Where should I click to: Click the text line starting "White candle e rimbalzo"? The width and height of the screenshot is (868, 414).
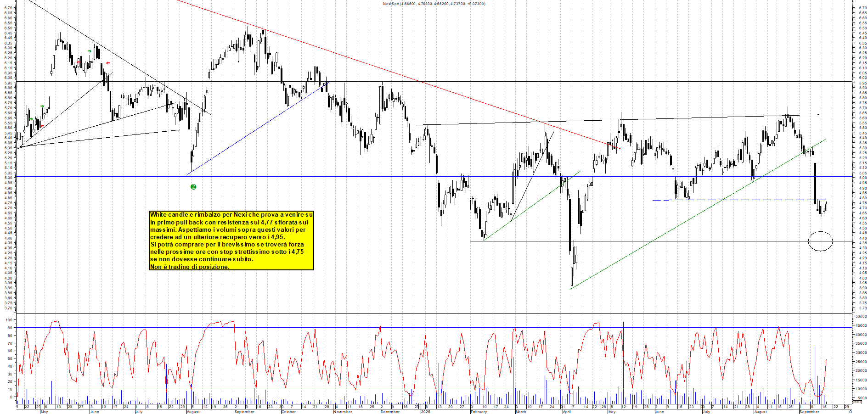231,214
